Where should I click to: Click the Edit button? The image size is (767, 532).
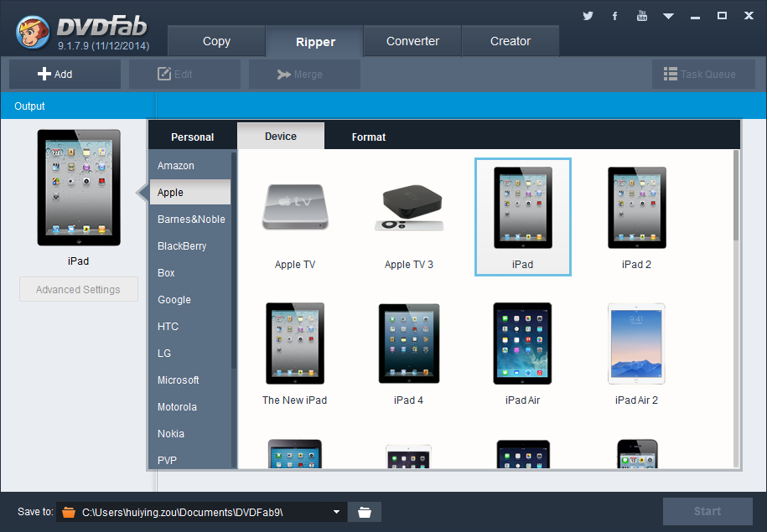(184, 75)
